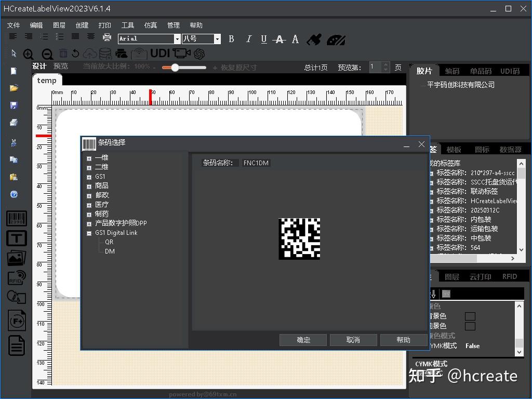The height and width of the screenshot is (399, 532).
Task: Click the 确定 button in dialog
Action: [x=303, y=340]
